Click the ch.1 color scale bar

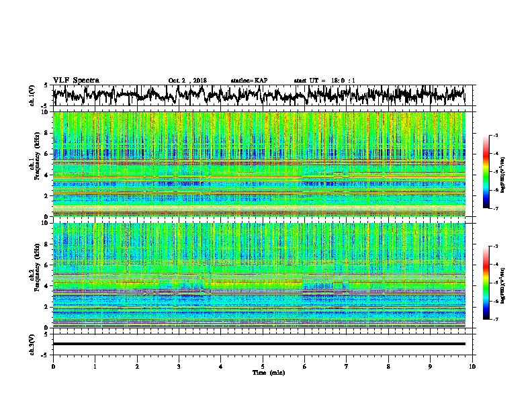point(486,172)
